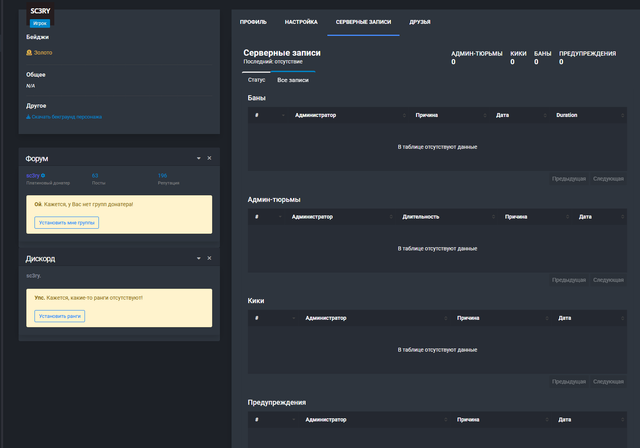Click the КИКИ counter in the header

point(518,58)
